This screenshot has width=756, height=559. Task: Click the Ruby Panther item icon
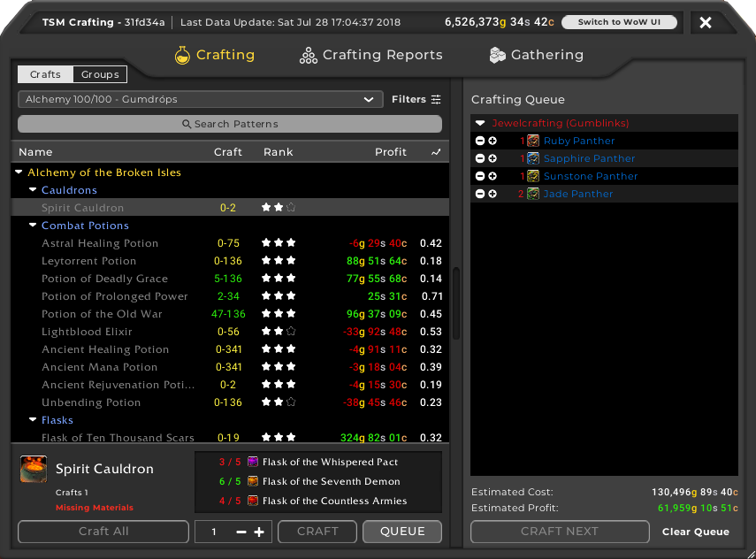click(533, 141)
